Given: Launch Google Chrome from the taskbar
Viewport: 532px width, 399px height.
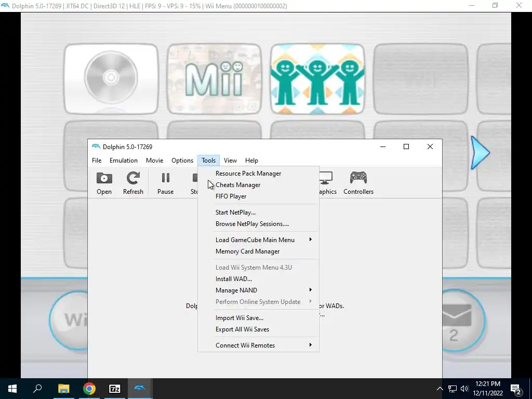Looking at the screenshot, I should pyautogui.click(x=89, y=389).
